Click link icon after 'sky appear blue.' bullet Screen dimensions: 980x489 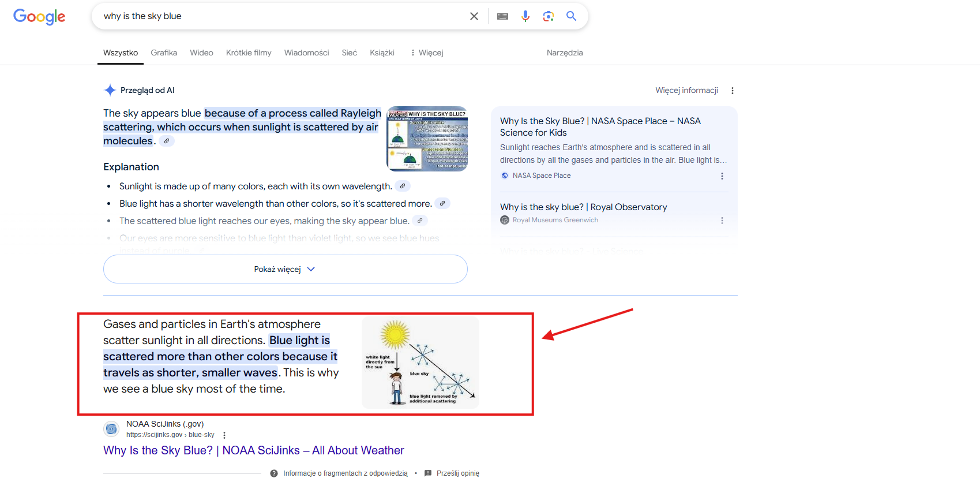click(420, 221)
